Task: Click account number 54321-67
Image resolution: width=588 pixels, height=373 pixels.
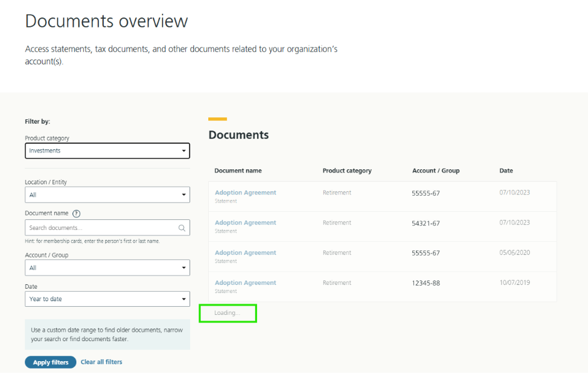Action: point(425,223)
